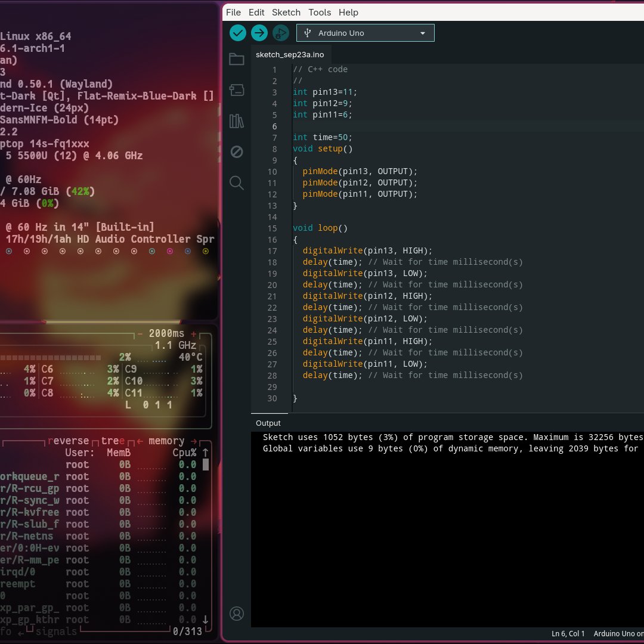Expand the board list via the chevron

422,33
